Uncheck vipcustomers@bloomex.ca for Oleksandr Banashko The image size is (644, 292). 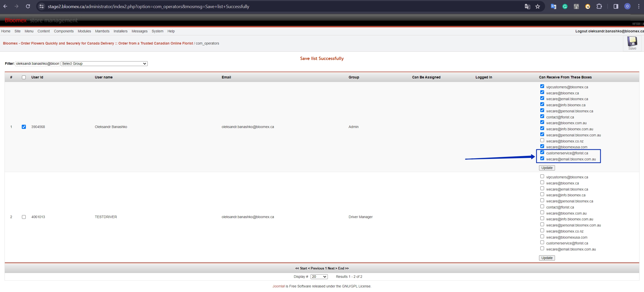click(x=542, y=86)
